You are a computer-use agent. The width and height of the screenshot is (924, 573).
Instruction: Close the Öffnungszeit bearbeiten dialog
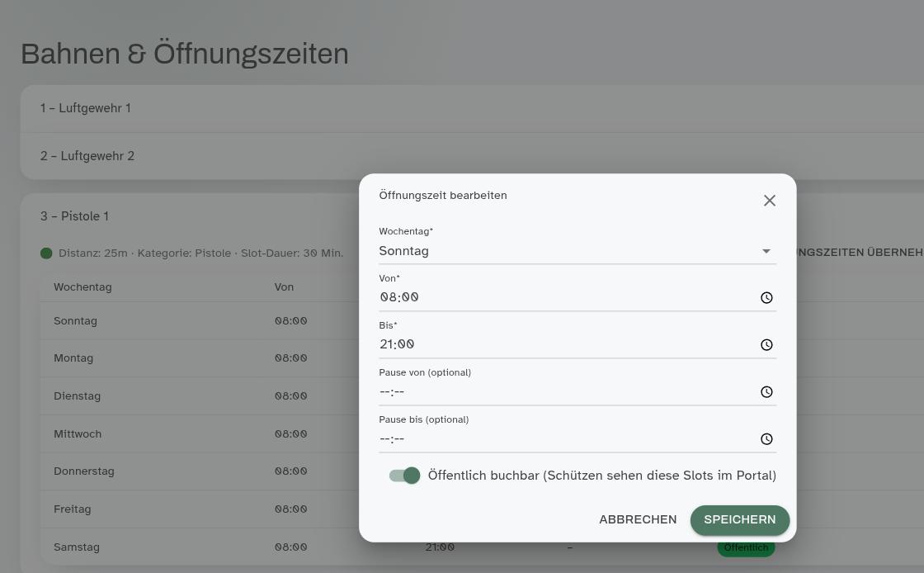[x=769, y=201]
